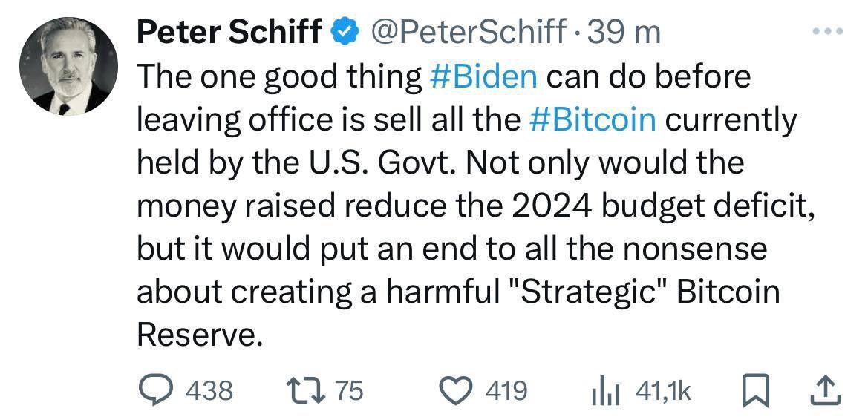Click the reply speech bubble icon
Viewport: 868px width, 417px height.
[155, 390]
